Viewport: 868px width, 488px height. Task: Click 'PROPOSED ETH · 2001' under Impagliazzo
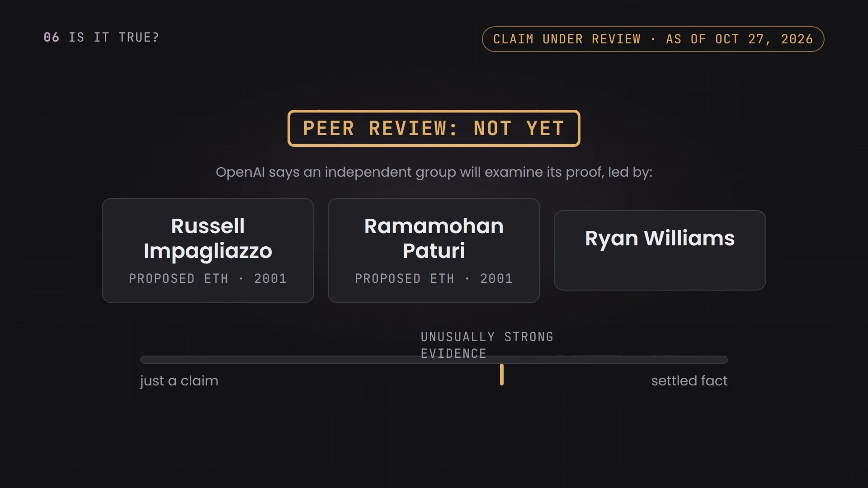click(208, 279)
